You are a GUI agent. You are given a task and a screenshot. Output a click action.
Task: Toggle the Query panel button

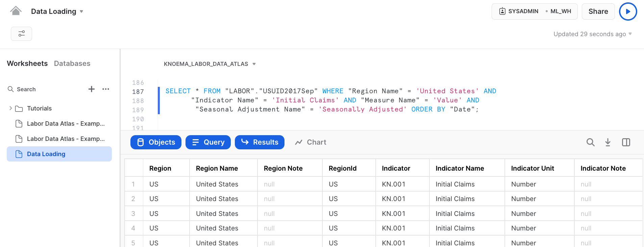click(208, 142)
